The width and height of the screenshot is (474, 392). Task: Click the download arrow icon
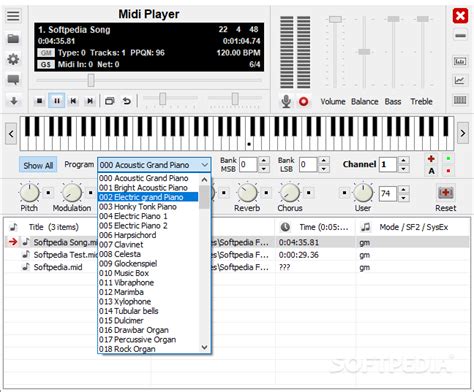point(14,101)
